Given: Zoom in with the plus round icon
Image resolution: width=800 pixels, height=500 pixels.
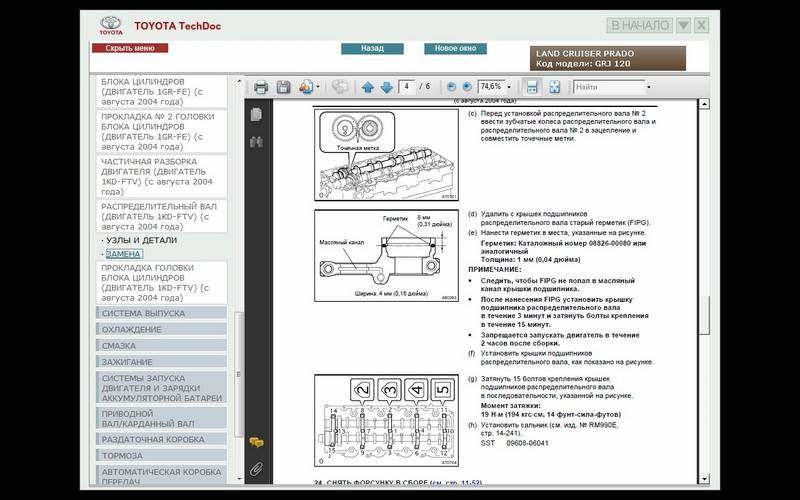Looking at the screenshot, I should click(x=466, y=87).
